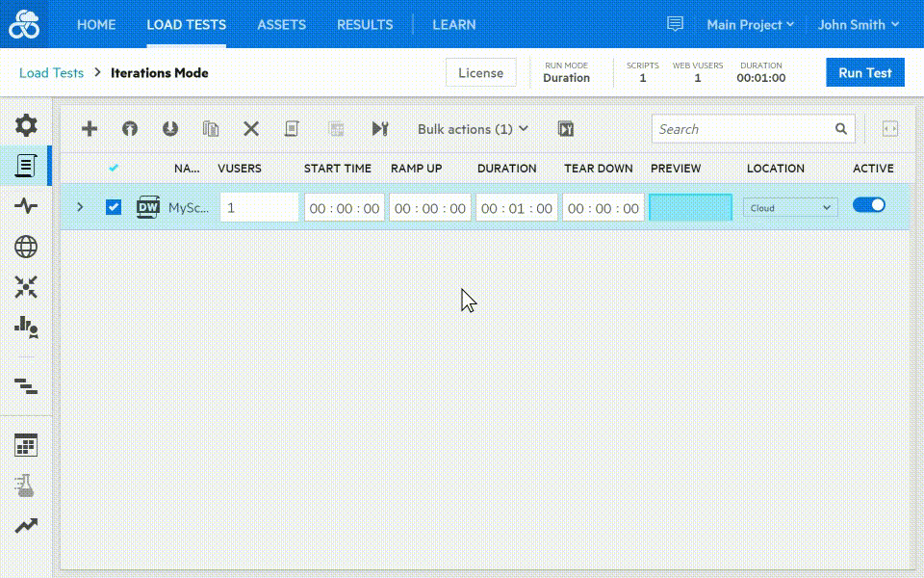Open the settings gear in the sidebar

(x=26, y=123)
